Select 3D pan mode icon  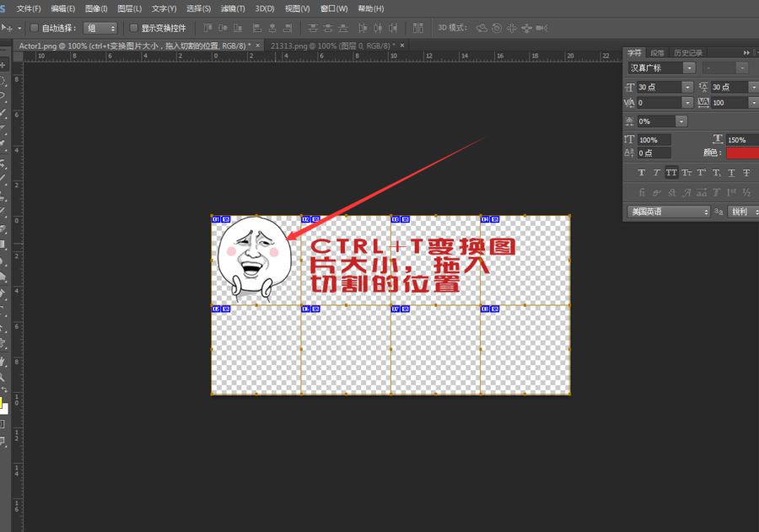[x=512, y=28]
